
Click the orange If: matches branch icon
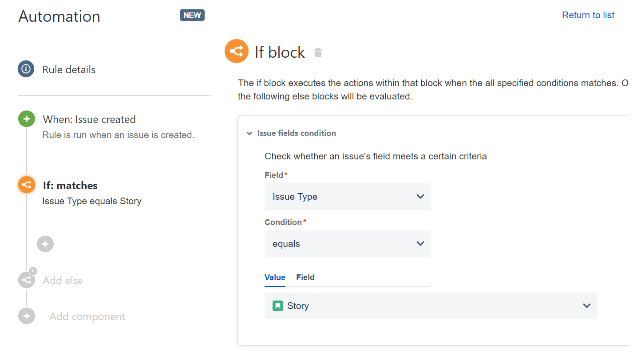click(x=26, y=185)
